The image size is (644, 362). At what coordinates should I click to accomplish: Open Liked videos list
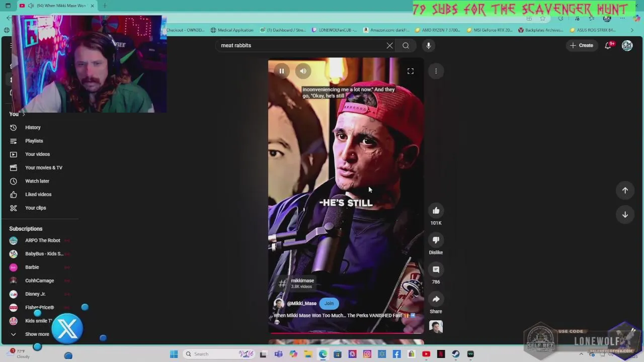point(38,194)
